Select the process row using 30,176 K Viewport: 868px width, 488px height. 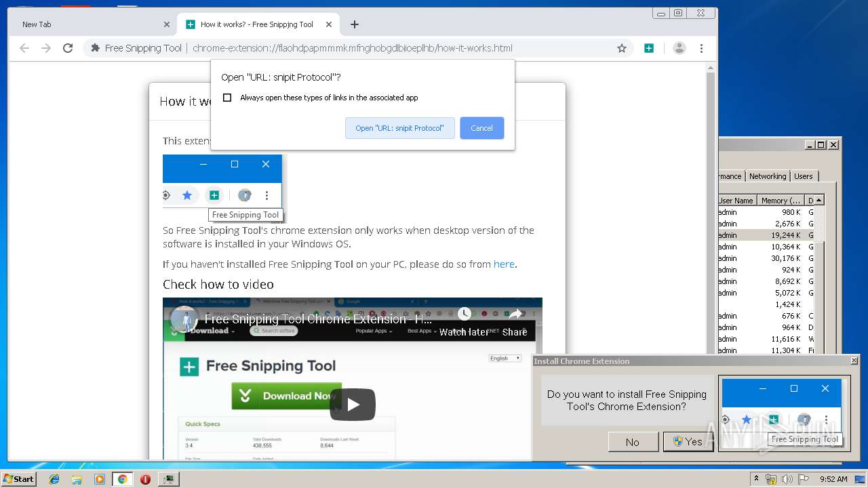click(766, 258)
